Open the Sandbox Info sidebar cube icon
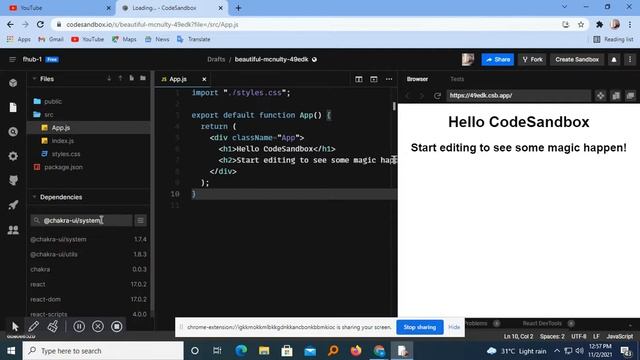This screenshot has width=640, height=360. [13, 83]
